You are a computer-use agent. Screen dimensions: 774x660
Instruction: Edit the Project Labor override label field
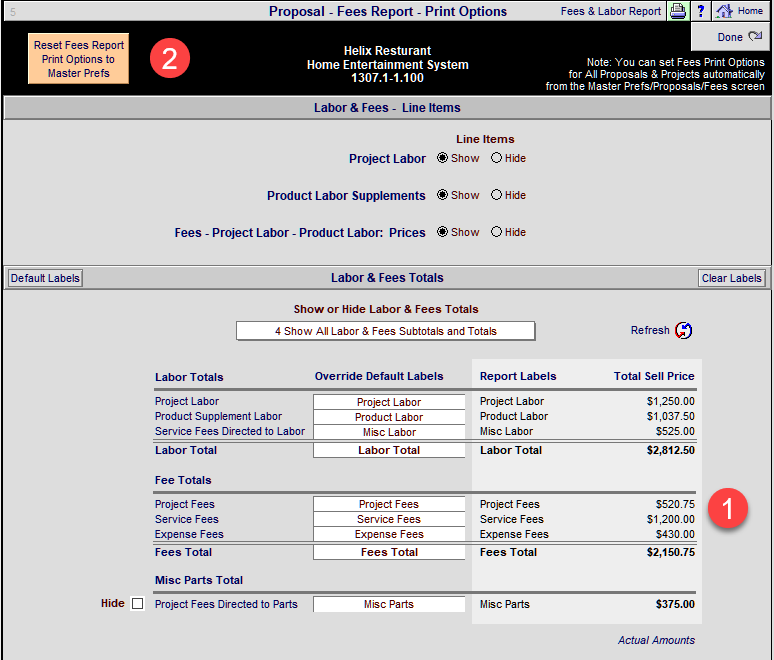point(389,402)
